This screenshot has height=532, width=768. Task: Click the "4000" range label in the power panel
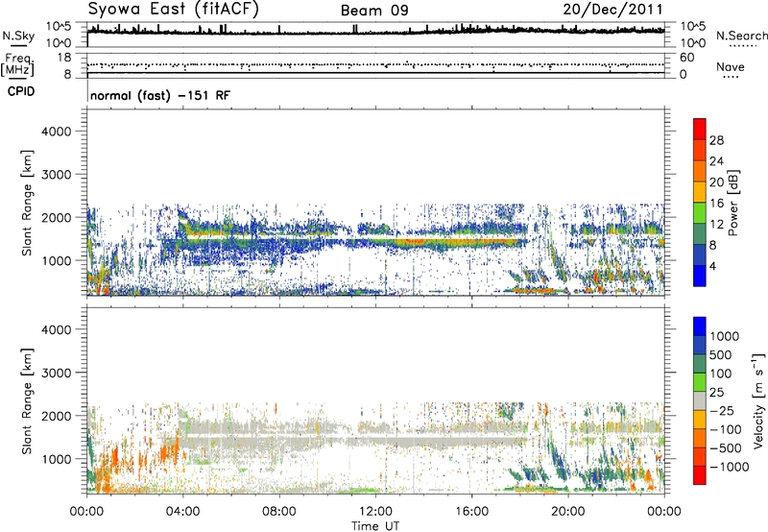coord(57,132)
